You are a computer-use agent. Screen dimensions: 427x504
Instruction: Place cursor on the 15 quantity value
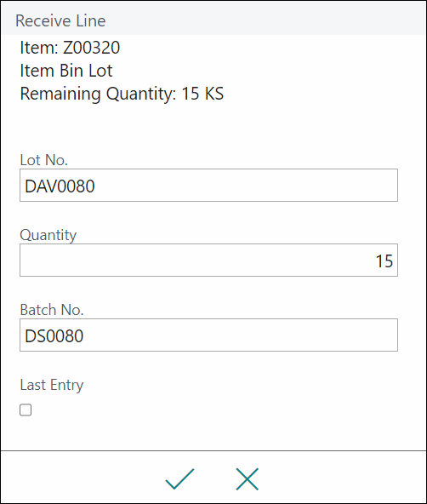pos(384,261)
